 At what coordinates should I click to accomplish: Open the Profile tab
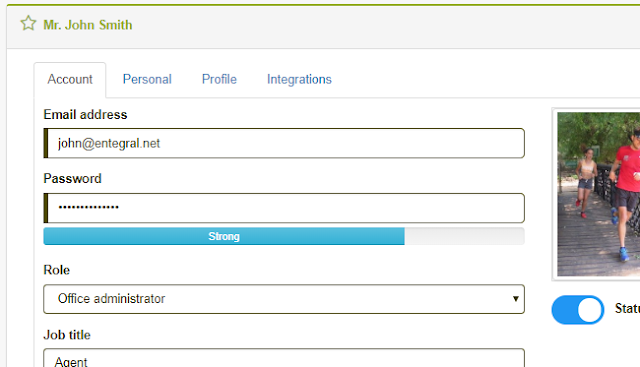[x=219, y=79]
